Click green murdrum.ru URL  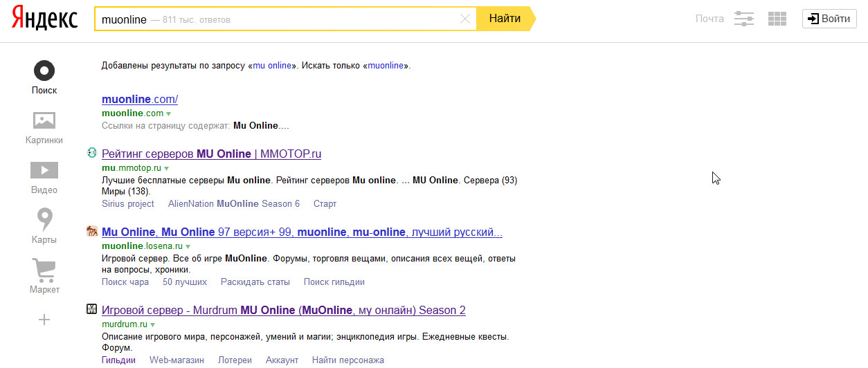125,324
